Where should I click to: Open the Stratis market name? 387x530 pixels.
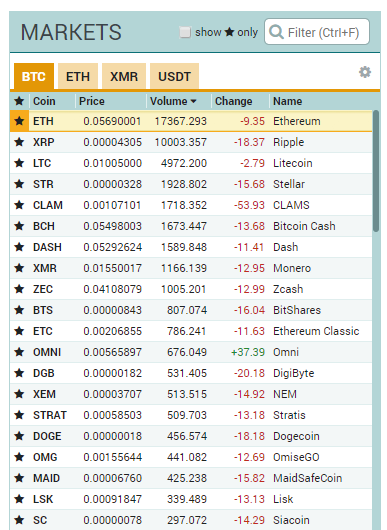click(x=289, y=415)
